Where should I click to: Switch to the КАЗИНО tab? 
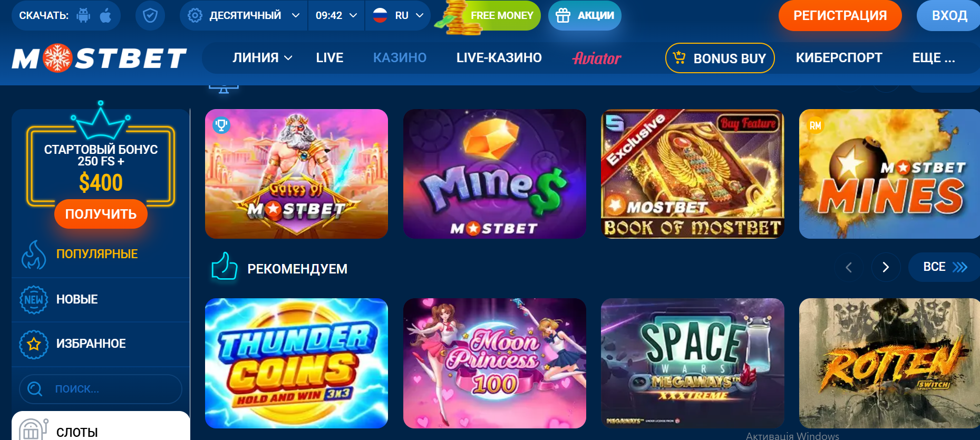pos(400,57)
